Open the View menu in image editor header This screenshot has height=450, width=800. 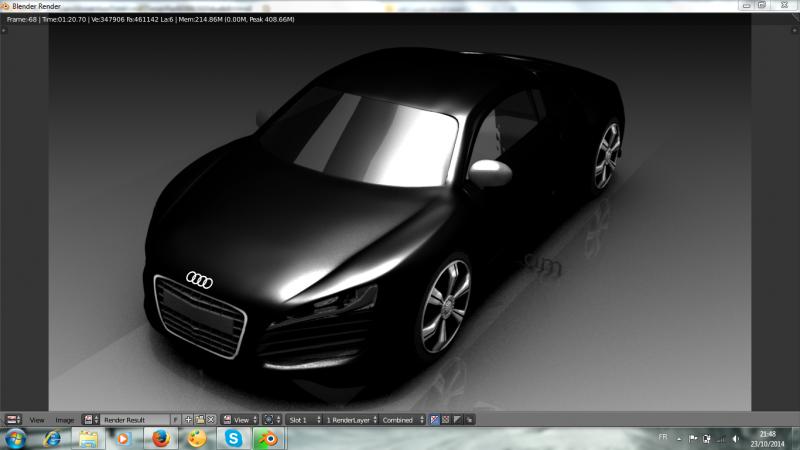37,420
